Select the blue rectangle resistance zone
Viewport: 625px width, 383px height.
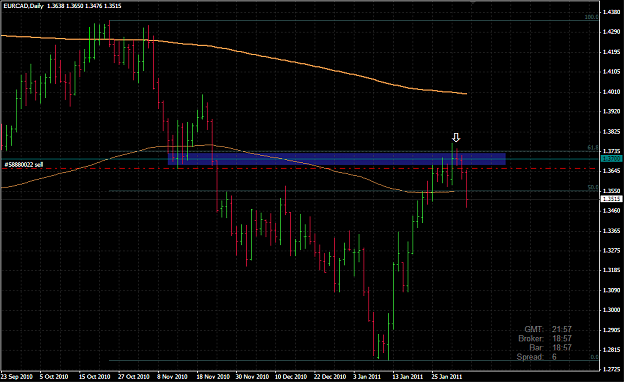click(x=337, y=159)
